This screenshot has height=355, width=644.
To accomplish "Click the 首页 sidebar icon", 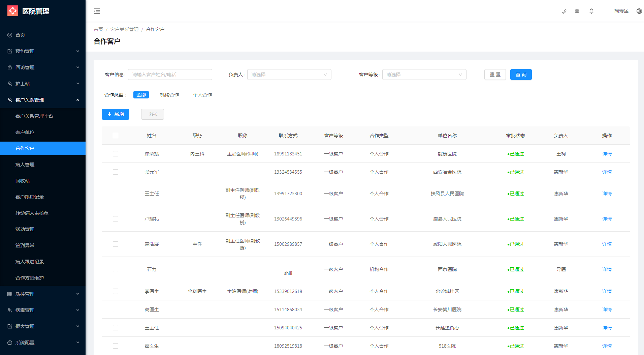I will pyautogui.click(x=10, y=35).
